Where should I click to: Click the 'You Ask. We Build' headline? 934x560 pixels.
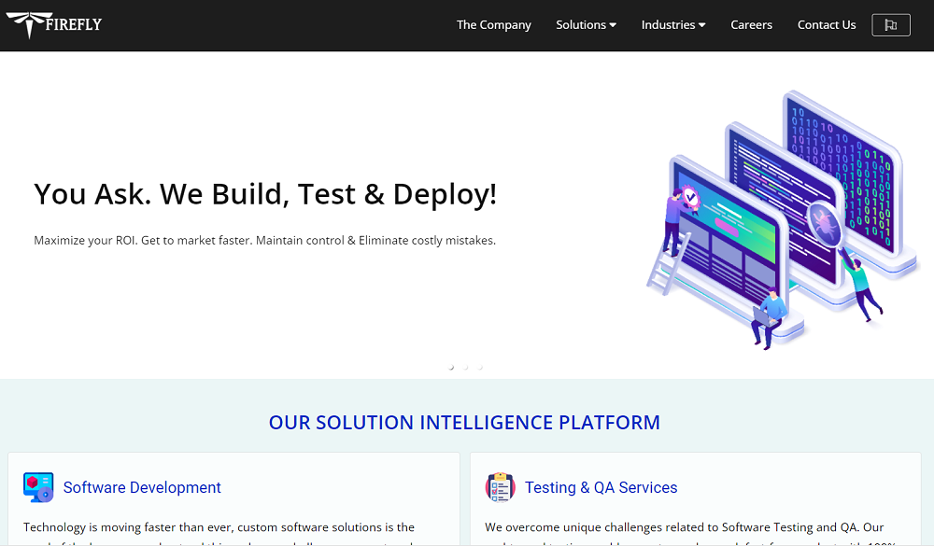[x=265, y=194]
